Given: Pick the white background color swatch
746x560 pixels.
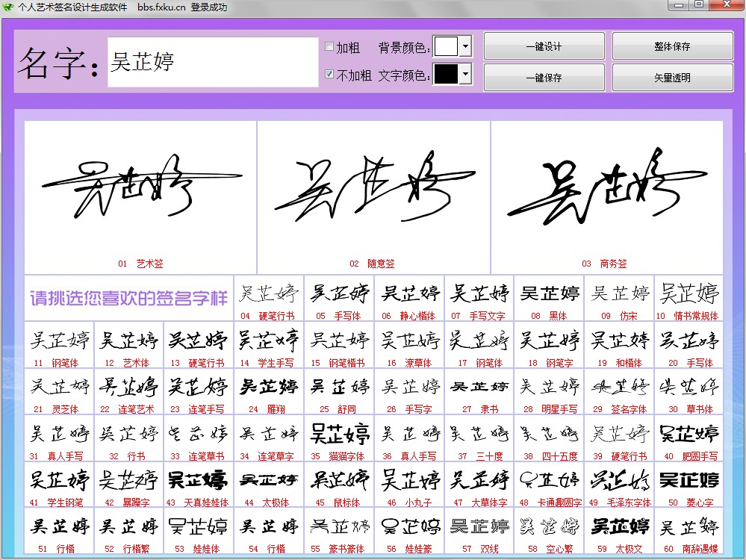Looking at the screenshot, I should pyautogui.click(x=447, y=46).
